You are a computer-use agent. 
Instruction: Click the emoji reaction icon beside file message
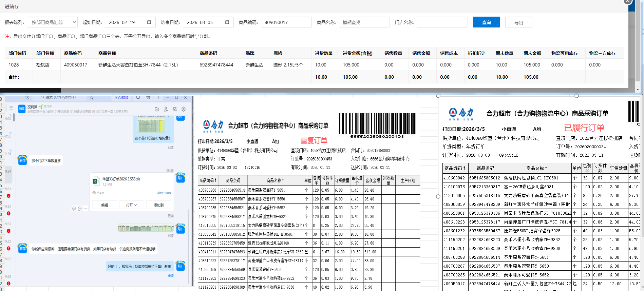pos(74,209)
